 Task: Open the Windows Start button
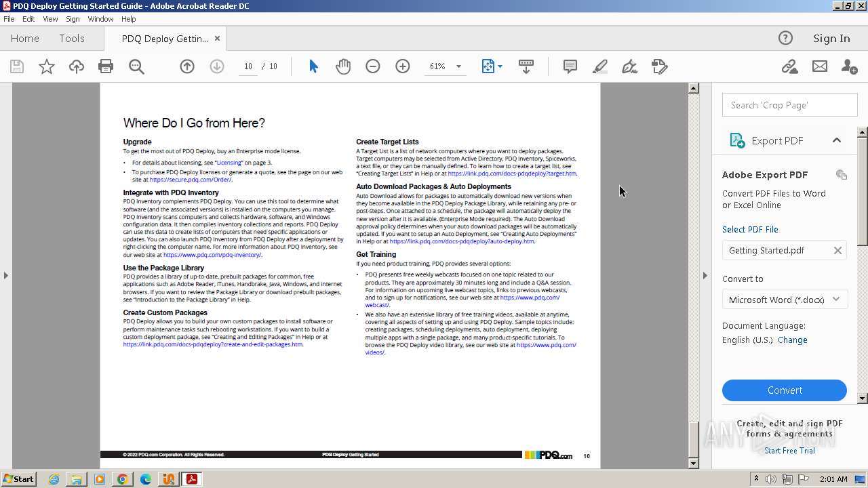click(x=18, y=479)
